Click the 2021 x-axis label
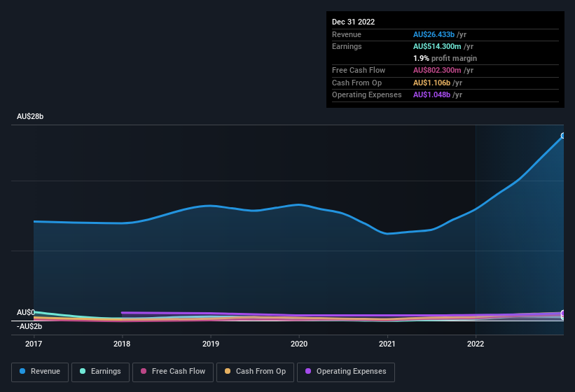This screenshot has height=392, width=575. click(x=387, y=344)
